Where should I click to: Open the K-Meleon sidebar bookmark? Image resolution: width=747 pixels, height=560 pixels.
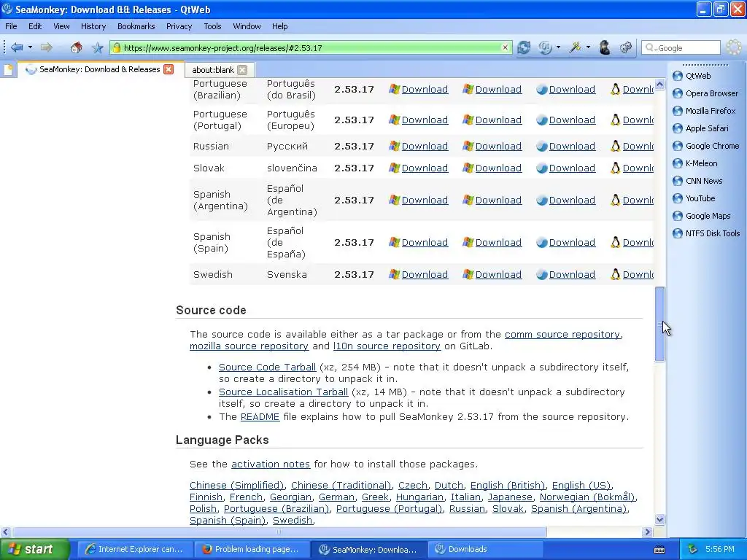point(694,163)
